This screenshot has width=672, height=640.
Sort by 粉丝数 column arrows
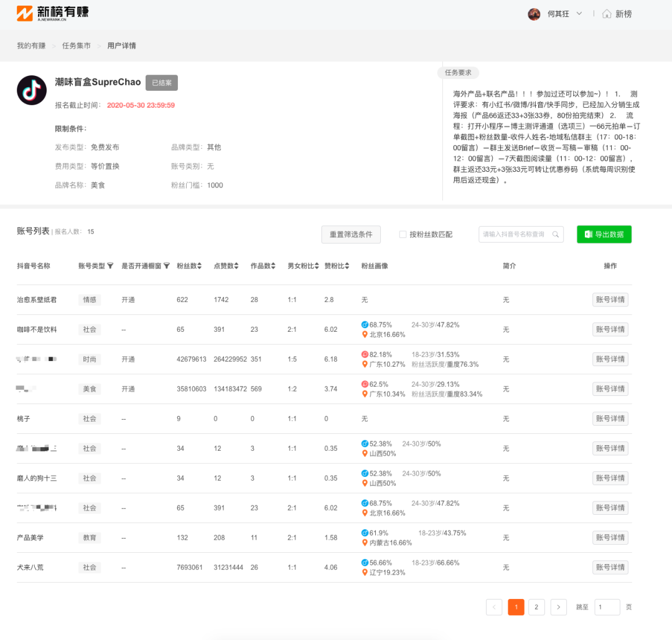tap(199, 266)
